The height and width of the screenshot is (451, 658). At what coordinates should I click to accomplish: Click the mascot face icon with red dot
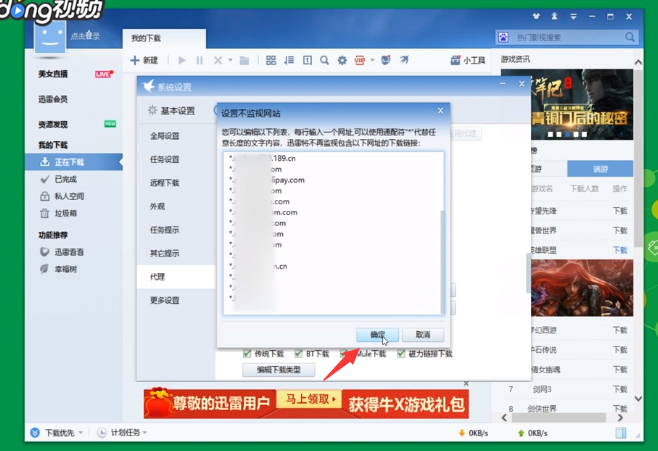coord(386,60)
